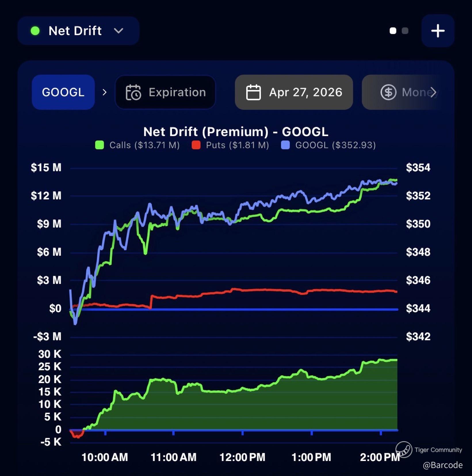The image size is (472, 476).
Task: Open the Expiration filter
Action: click(165, 92)
